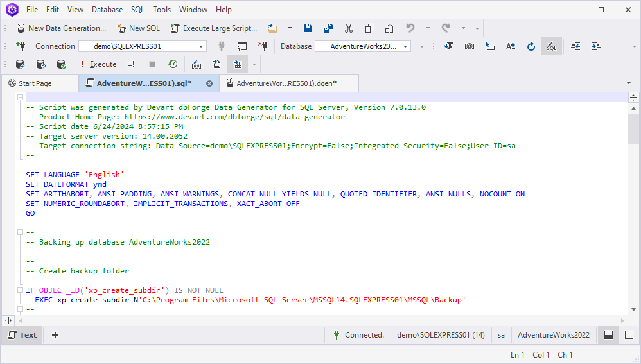Click New Data Generation button
Screen dimensions: 641x364
click(61, 28)
